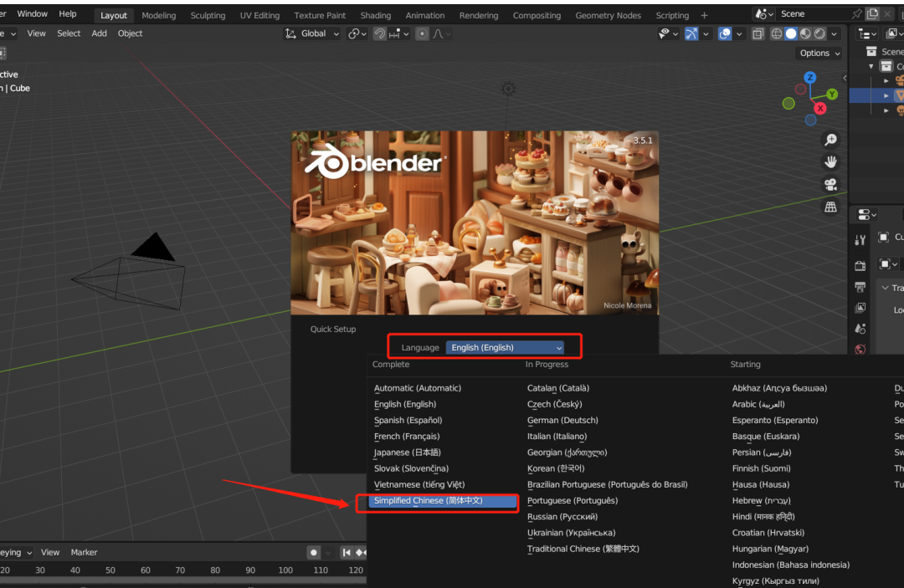
Task: Select the Zoom icon in viewport sidebar
Action: point(831,140)
